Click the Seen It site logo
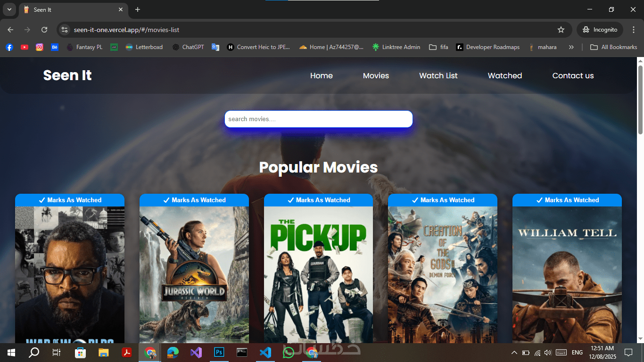This screenshot has height=362, width=644. click(67, 75)
